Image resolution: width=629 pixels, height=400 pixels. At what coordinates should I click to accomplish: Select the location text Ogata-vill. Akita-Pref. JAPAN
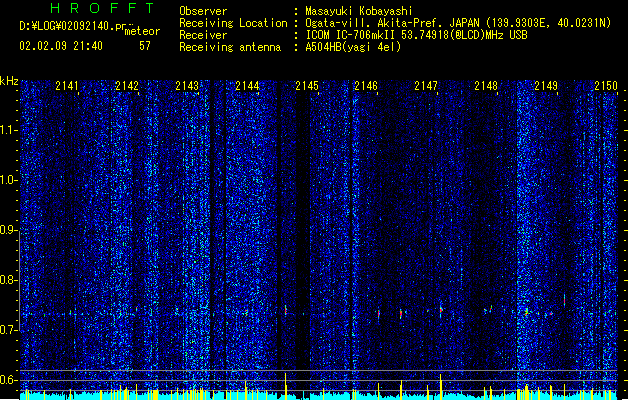tap(392, 23)
